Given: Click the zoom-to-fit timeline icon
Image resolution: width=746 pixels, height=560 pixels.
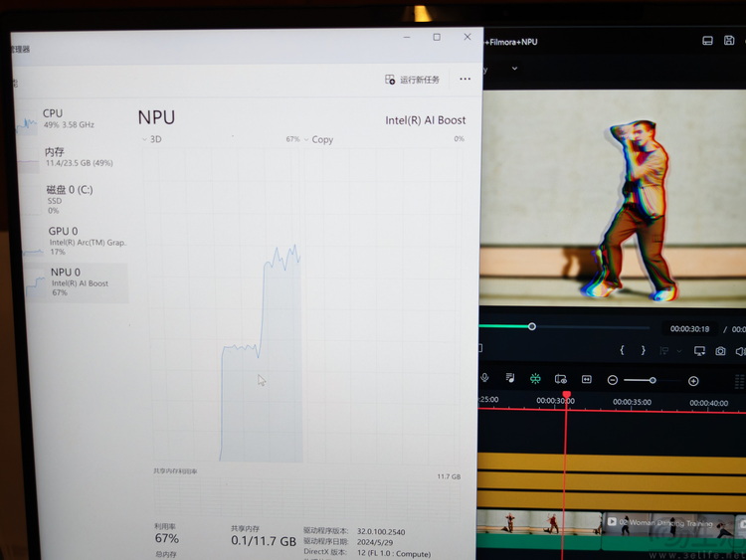Looking at the screenshot, I should (587, 379).
